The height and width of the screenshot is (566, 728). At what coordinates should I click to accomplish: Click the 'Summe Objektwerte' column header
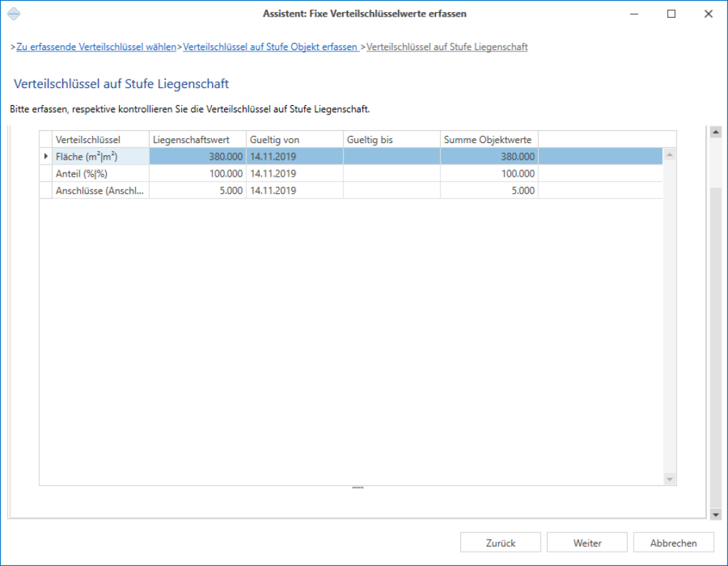coord(490,140)
